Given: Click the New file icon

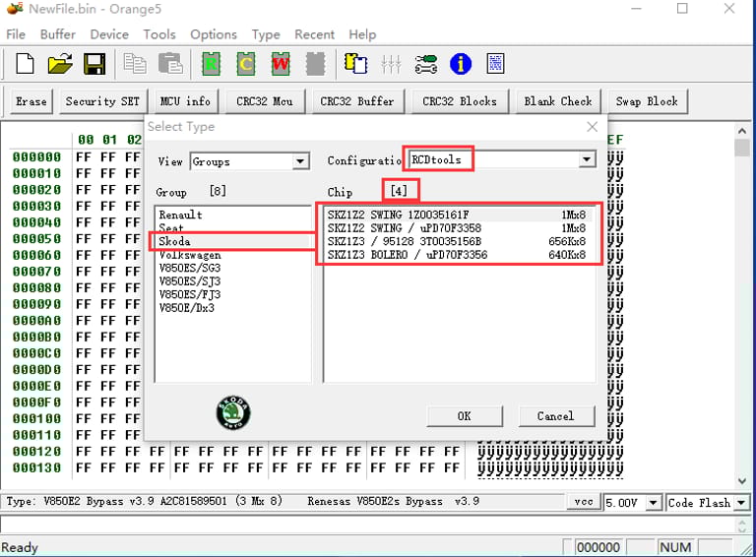Looking at the screenshot, I should [x=26, y=64].
